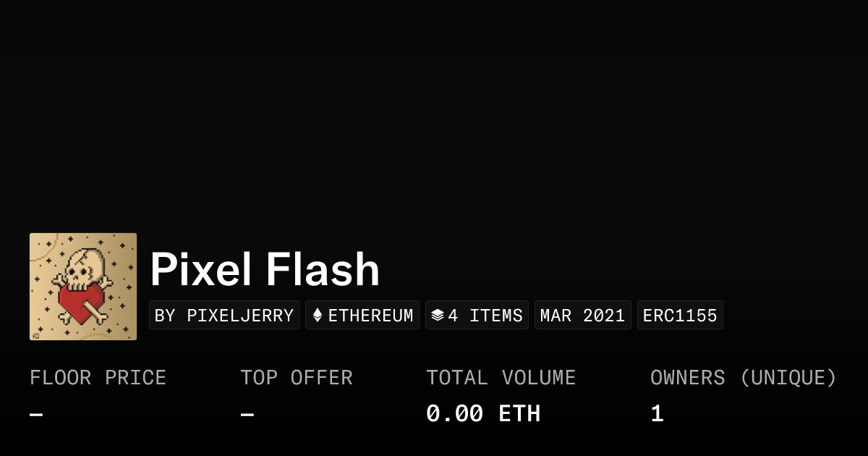
Task: Select the ETHEREUM chain label
Action: click(x=371, y=316)
